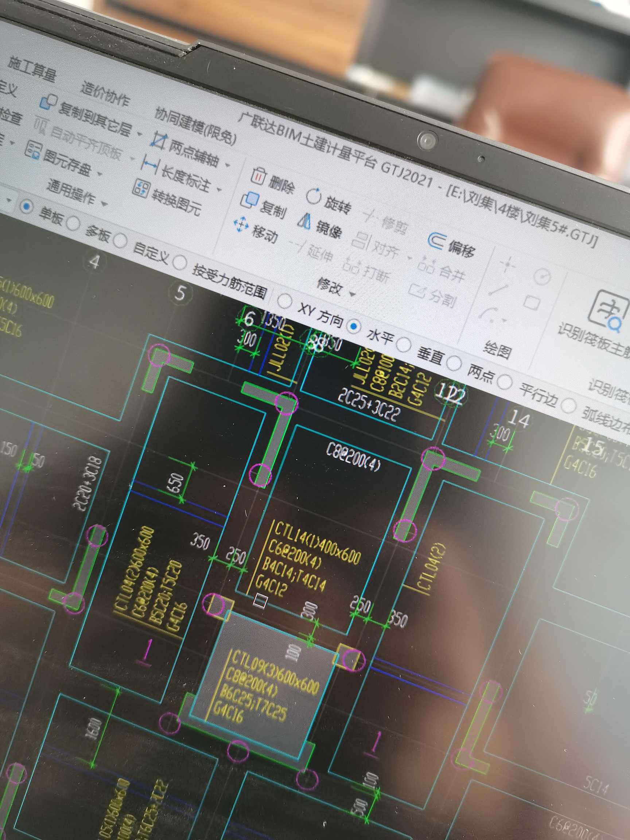Click the axis grid number 14
630x840 pixels.
(519, 419)
